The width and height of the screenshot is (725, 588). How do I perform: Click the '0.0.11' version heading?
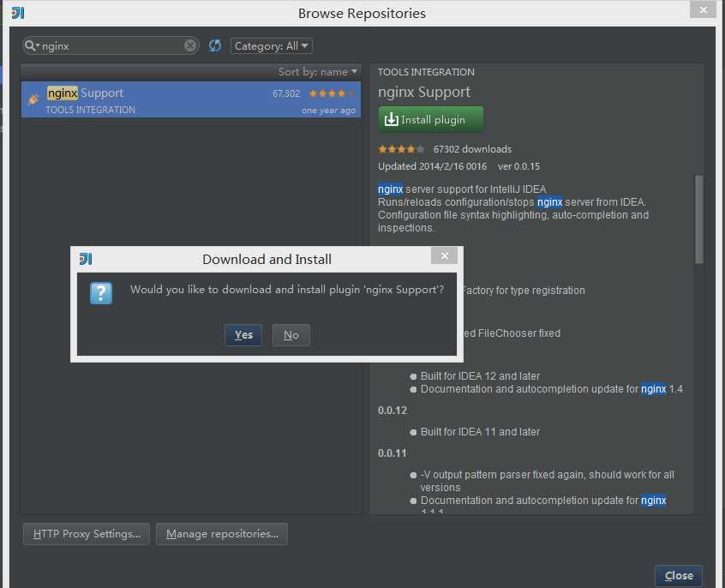coord(392,453)
